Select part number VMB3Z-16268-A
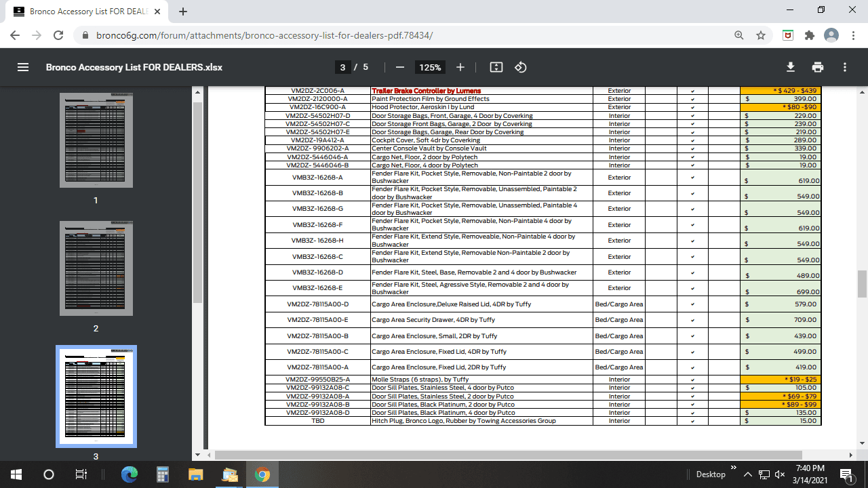 [x=317, y=178]
